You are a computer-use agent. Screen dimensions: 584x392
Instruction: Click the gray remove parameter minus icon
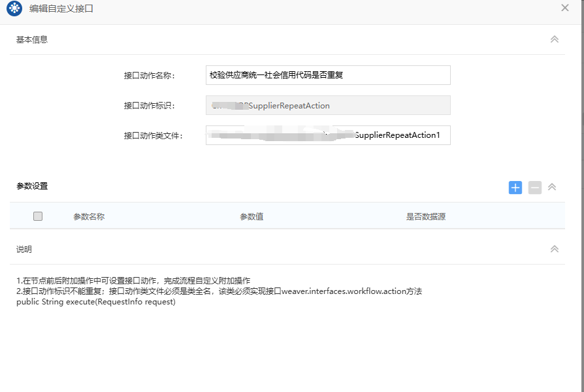[534, 188]
